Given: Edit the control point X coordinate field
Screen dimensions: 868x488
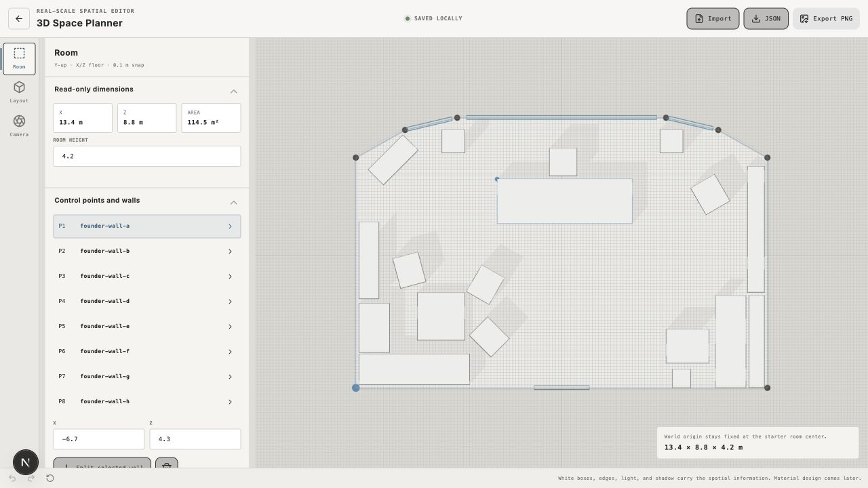Looking at the screenshot, I should [99, 439].
